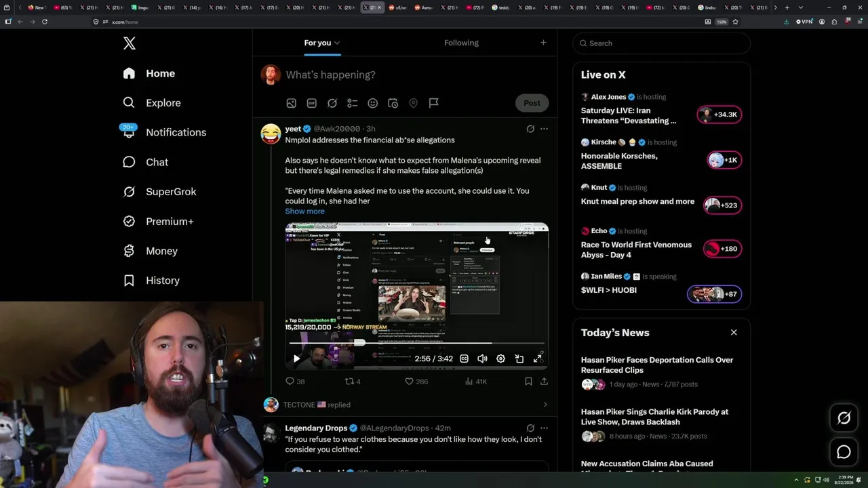This screenshot has height=488, width=868.
Task: Go to Home in the sidebar
Action: coord(149,73)
